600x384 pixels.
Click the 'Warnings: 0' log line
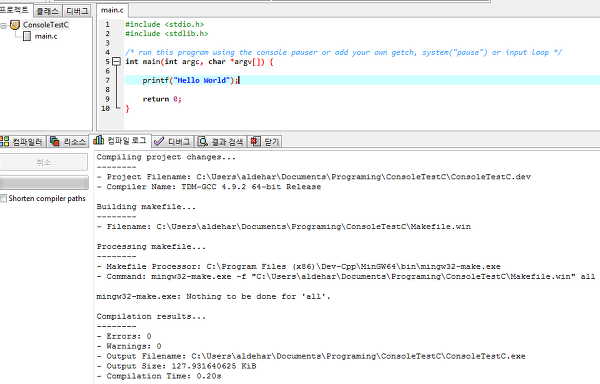tap(129, 346)
